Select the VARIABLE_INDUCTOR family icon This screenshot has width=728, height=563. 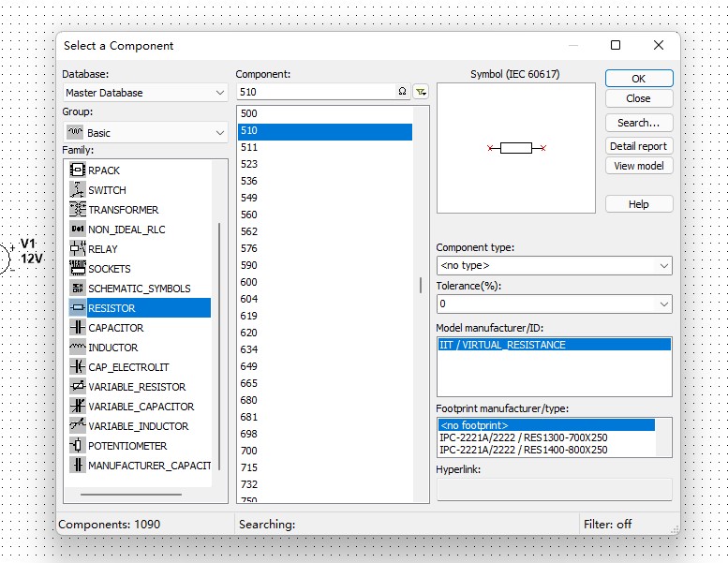pos(77,425)
